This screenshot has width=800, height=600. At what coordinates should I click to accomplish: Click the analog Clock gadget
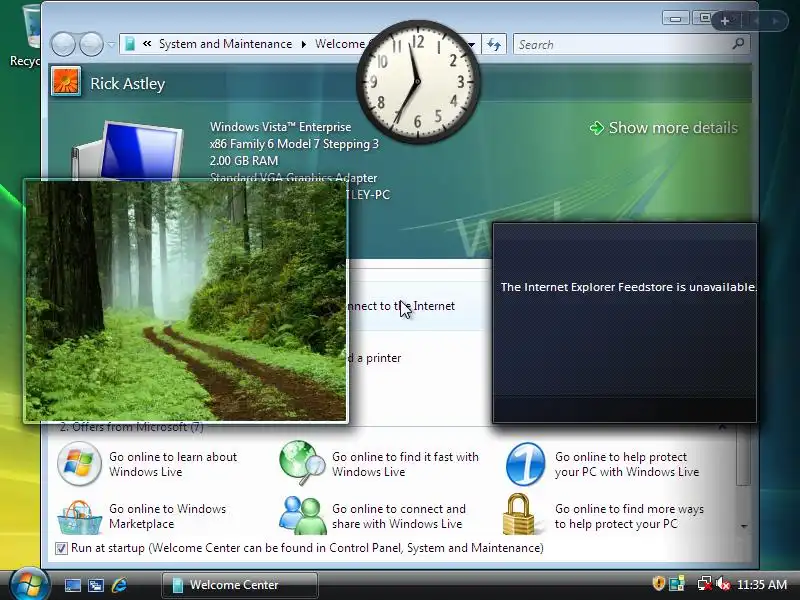[418, 82]
